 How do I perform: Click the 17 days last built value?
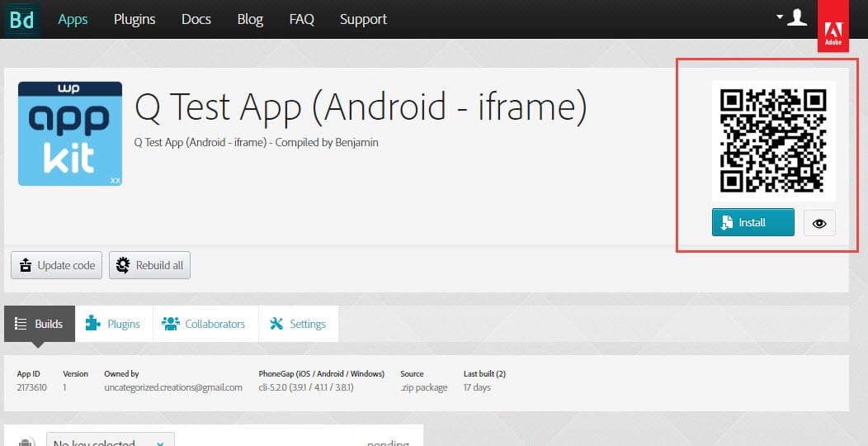coord(477,387)
